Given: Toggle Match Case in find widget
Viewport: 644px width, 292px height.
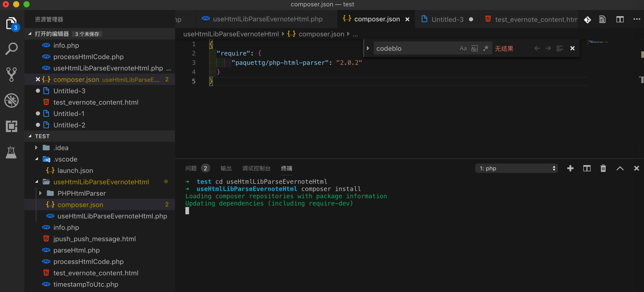Looking at the screenshot, I should 463,49.
